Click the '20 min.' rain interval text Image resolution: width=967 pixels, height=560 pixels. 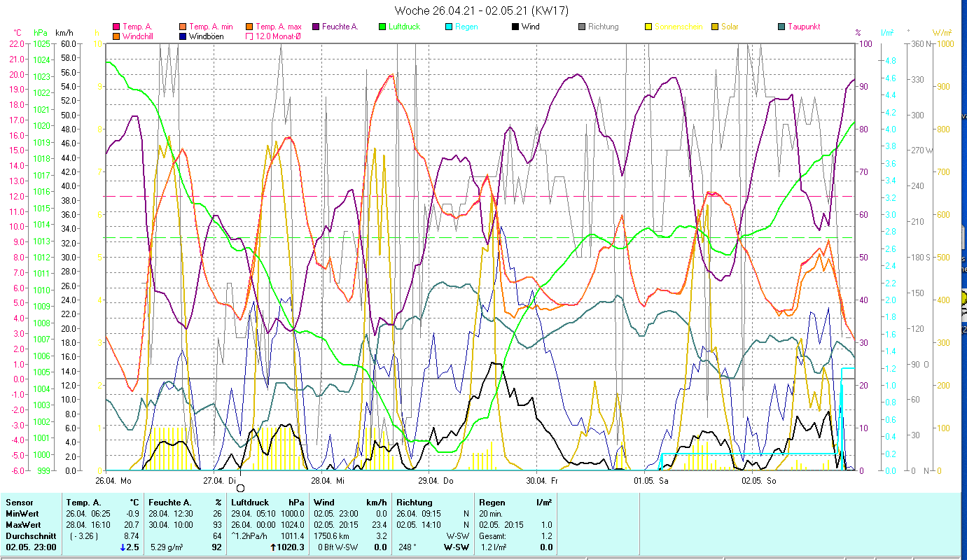click(x=492, y=514)
